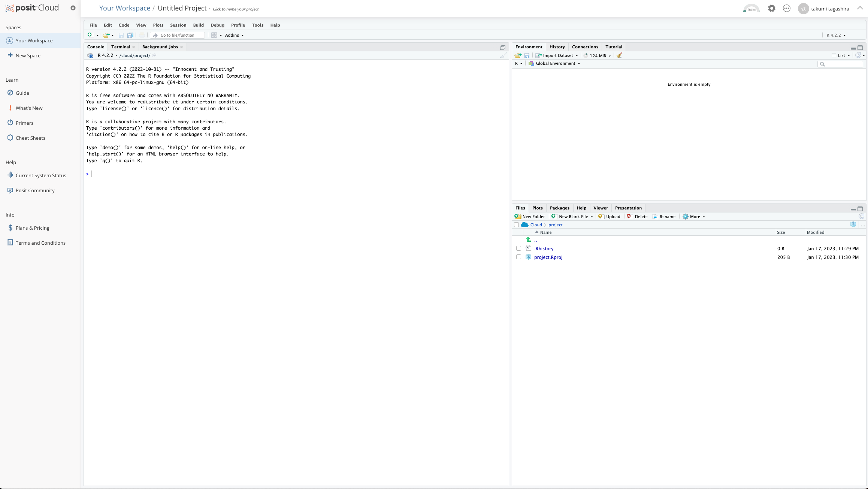868x489 pixels.
Task: Click the Cloud home icon in breadcrumb
Action: point(525,225)
